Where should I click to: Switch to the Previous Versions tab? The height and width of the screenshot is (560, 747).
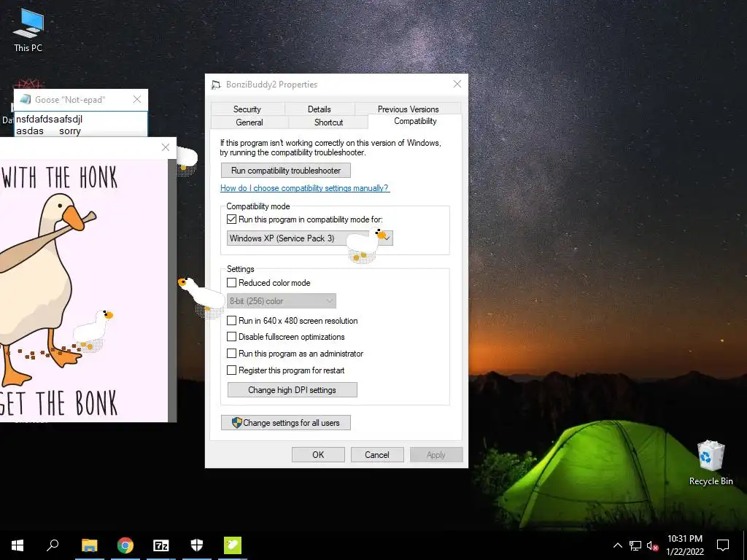pyautogui.click(x=408, y=109)
